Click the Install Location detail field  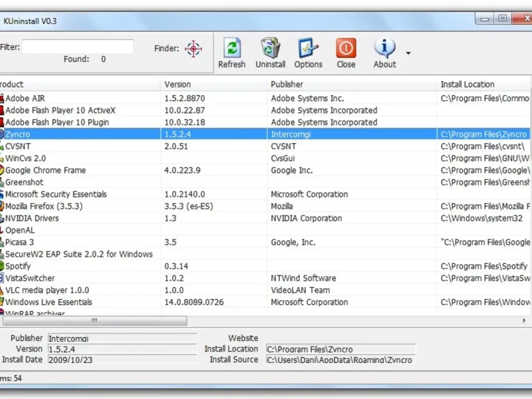point(340,349)
